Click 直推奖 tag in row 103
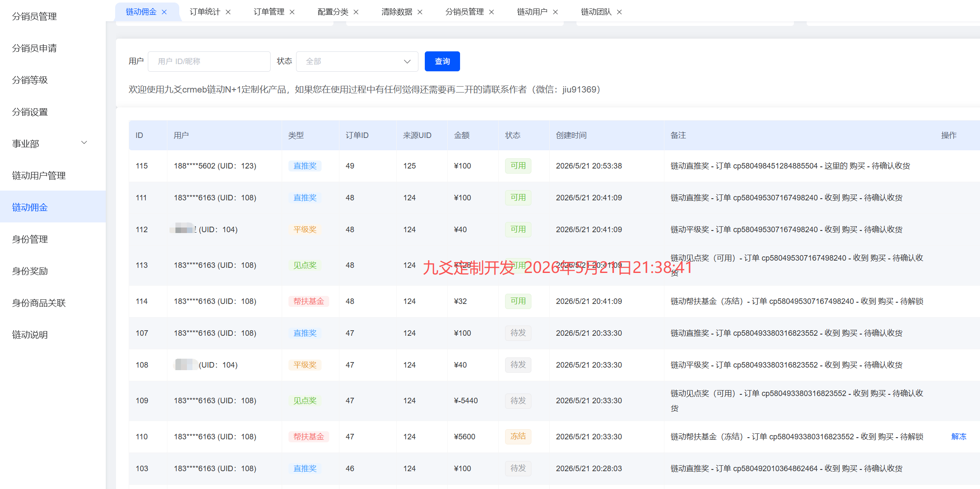980x489 pixels. (305, 469)
